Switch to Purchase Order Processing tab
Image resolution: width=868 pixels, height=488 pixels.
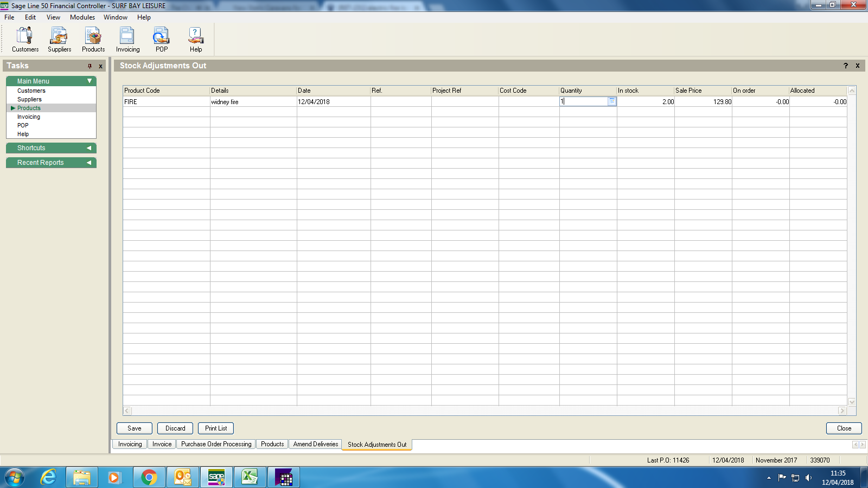(x=216, y=444)
